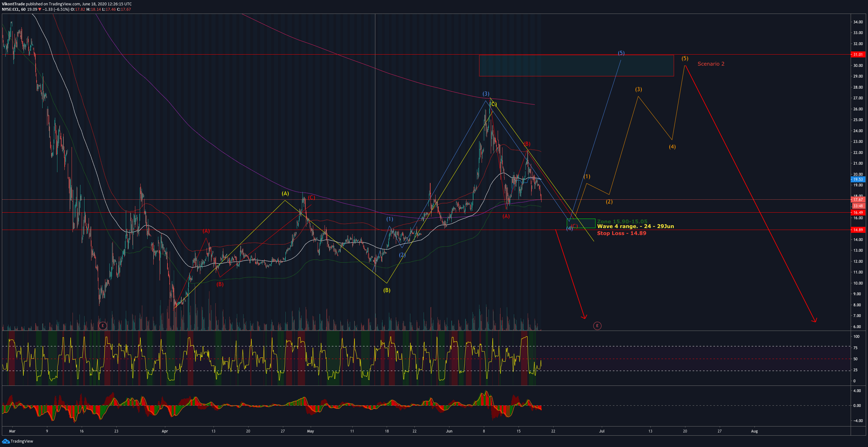The height and width of the screenshot is (447, 868).
Task: Click the March earnings 'E' marker
Action: click(103, 325)
